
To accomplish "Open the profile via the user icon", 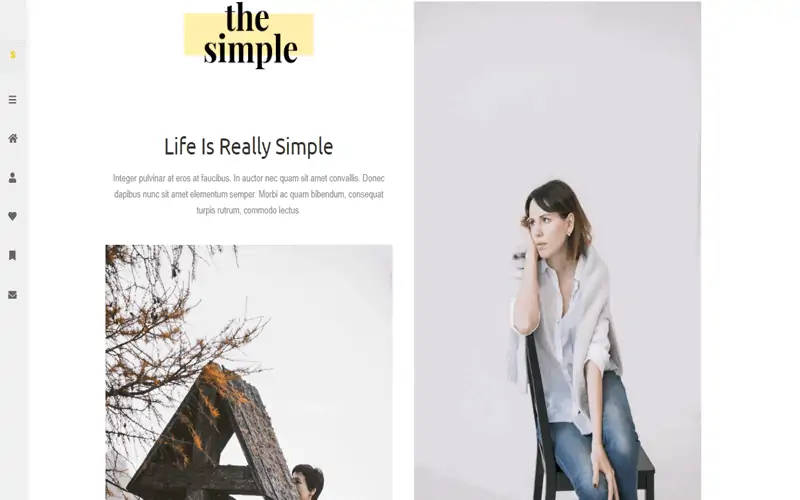I will 13,178.
